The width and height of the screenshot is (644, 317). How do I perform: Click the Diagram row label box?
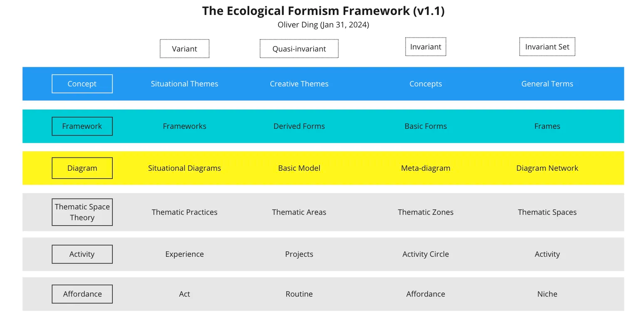[x=82, y=168]
